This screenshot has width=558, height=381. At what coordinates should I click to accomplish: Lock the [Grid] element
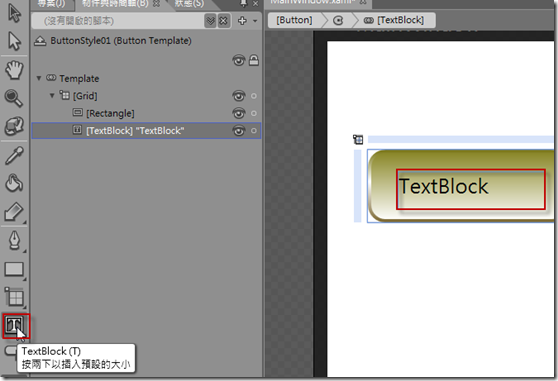tap(254, 96)
